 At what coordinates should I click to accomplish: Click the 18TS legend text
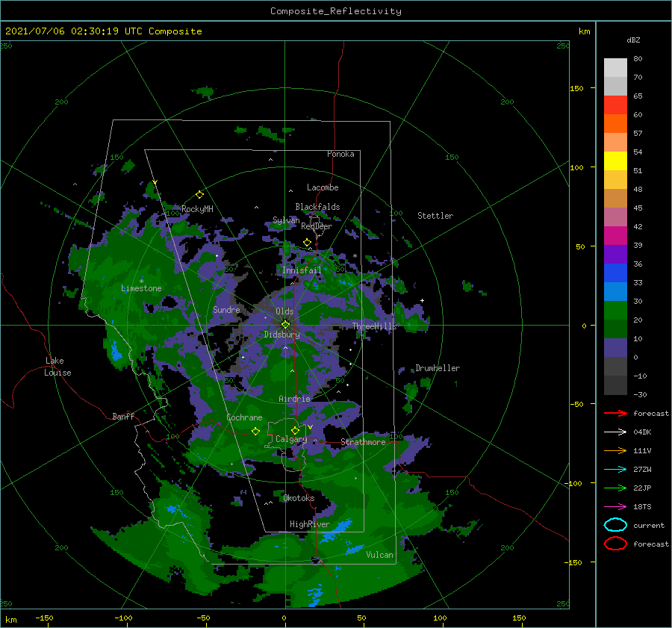tap(642, 507)
